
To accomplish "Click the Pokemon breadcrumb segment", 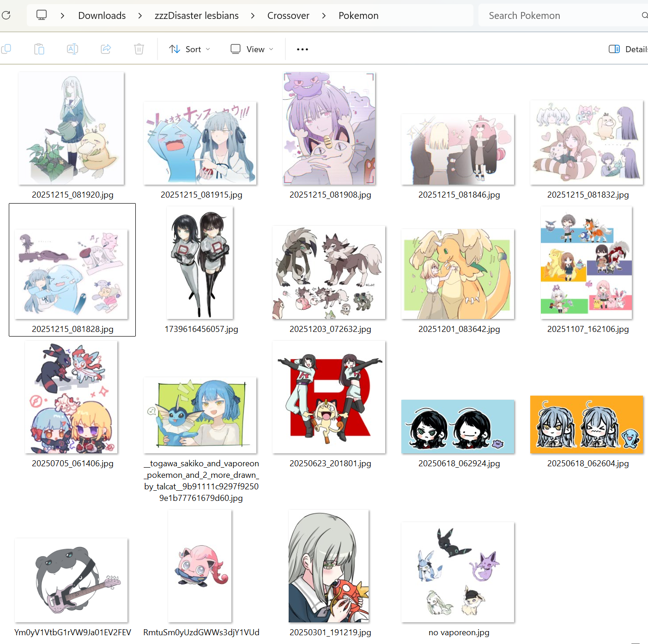I will pyautogui.click(x=358, y=16).
